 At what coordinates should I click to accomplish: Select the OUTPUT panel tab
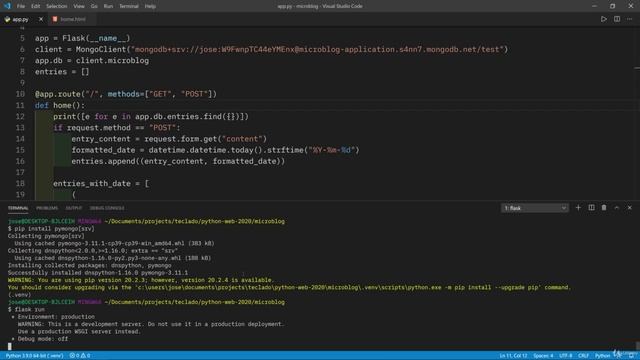pyautogui.click(x=74, y=208)
